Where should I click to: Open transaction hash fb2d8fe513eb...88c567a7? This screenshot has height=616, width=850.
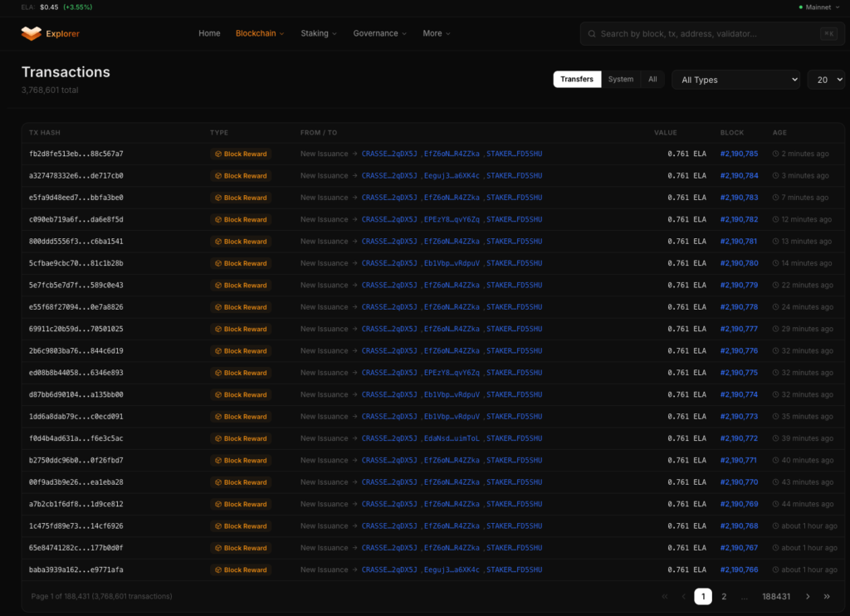(x=76, y=154)
